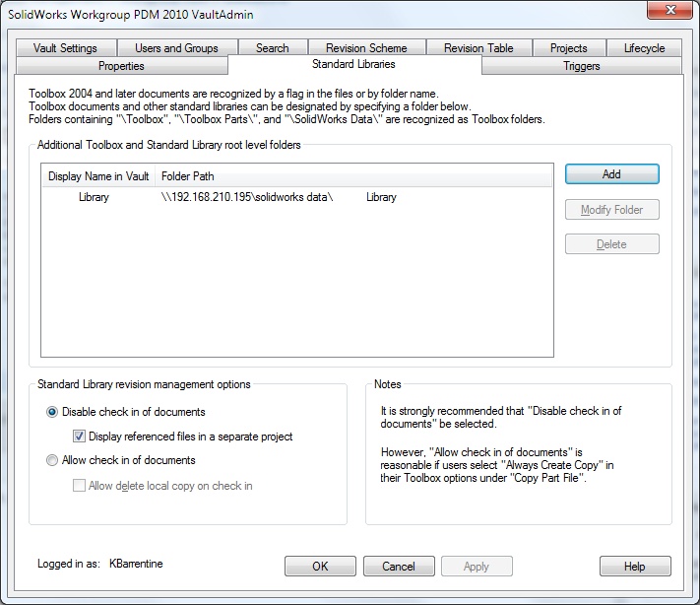
Task: Open Help for this dialog
Action: 635,567
